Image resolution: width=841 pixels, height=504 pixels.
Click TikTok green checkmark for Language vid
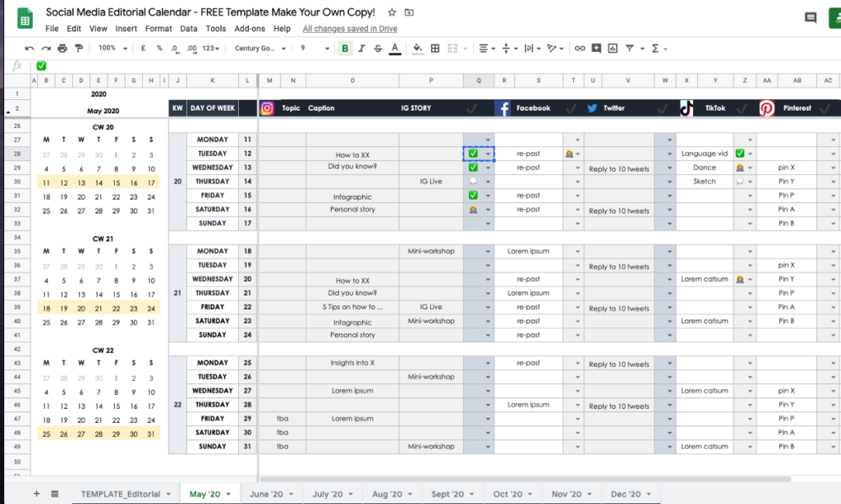pyautogui.click(x=740, y=153)
